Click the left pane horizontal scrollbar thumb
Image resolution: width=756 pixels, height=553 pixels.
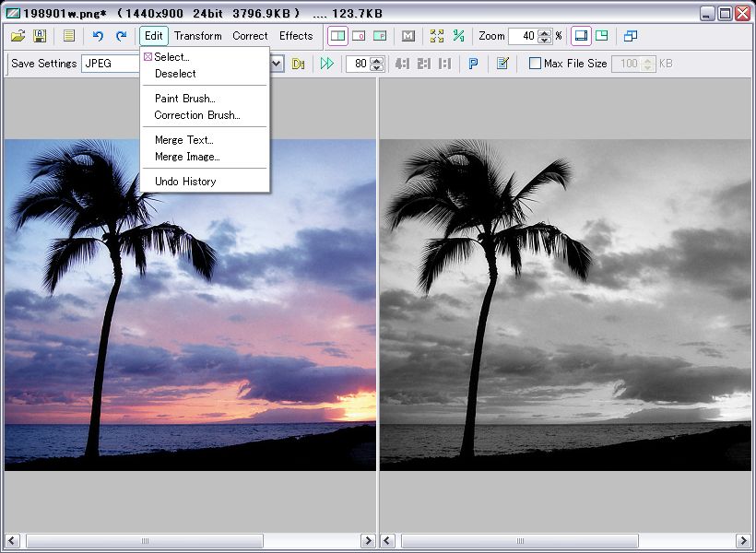coord(144,541)
